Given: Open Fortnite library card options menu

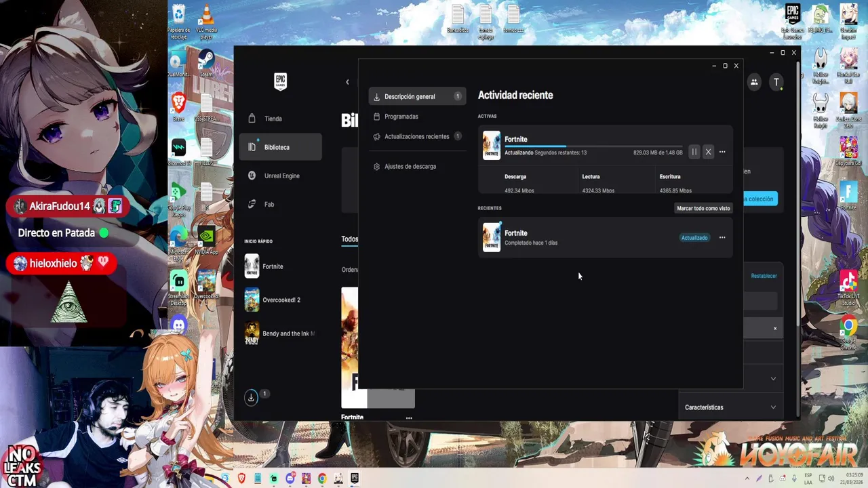Looking at the screenshot, I should 409,418.
